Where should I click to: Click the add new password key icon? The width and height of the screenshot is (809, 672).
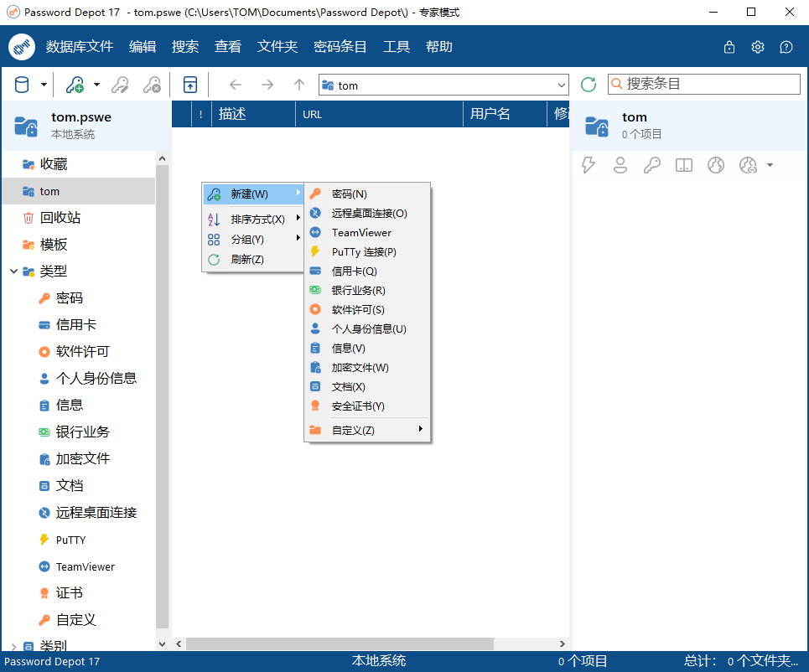[x=75, y=85]
